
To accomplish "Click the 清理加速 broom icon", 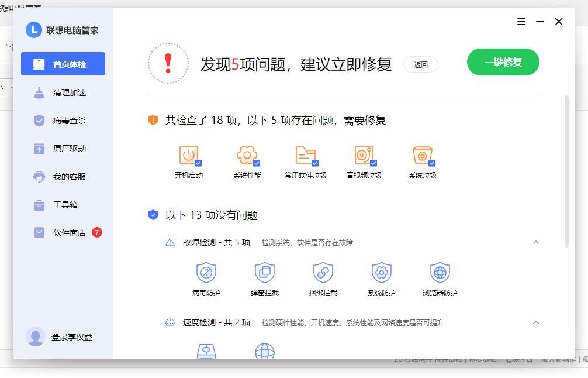I will [x=39, y=92].
